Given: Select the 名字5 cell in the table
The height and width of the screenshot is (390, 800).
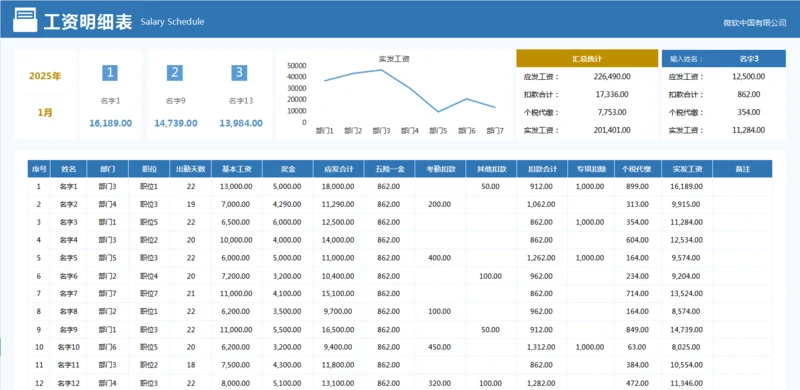Looking at the screenshot, I should pos(69,258).
